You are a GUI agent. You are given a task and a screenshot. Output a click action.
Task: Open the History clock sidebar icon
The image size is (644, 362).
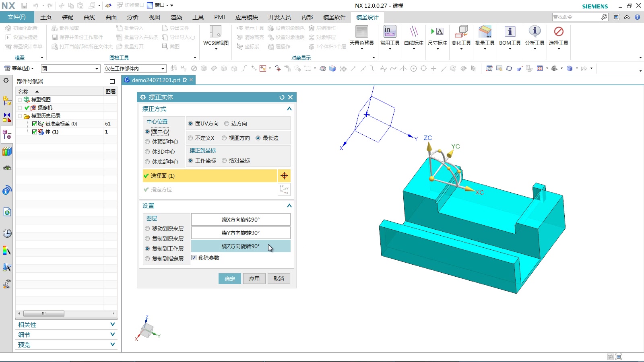[x=7, y=233]
